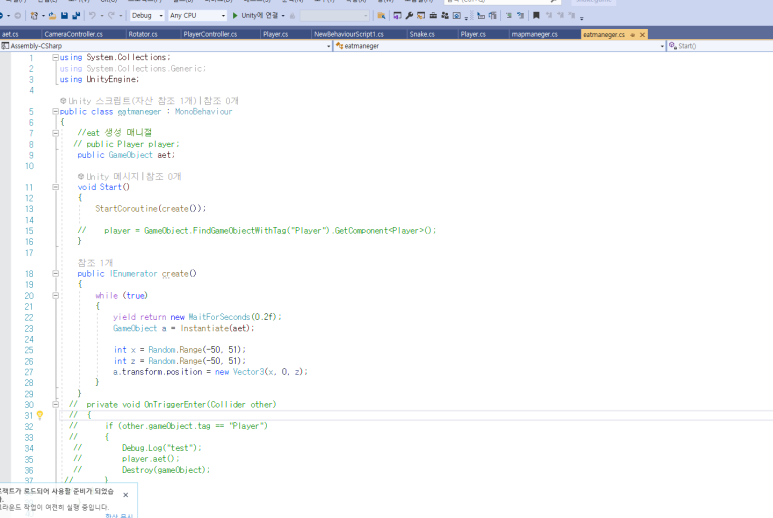Redo the last undone edit
The width and height of the screenshot is (773, 518).
coord(111,16)
